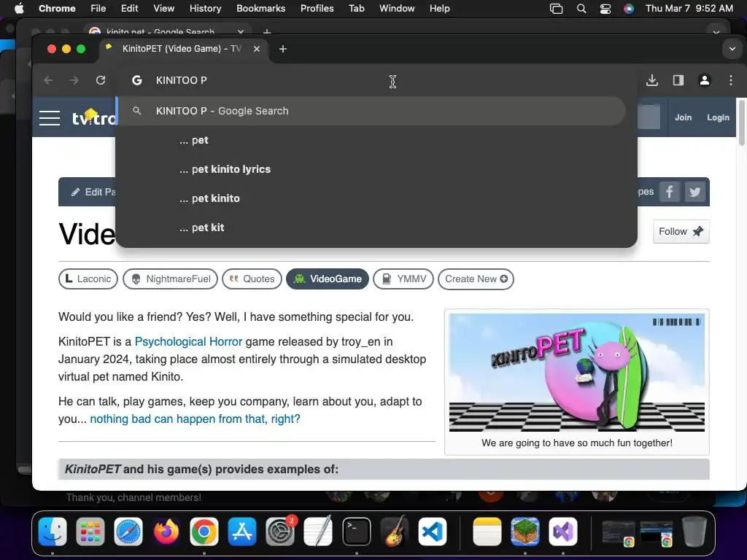This screenshot has width=747, height=560.
Task: Open a new tab with plus icon
Action: click(283, 49)
